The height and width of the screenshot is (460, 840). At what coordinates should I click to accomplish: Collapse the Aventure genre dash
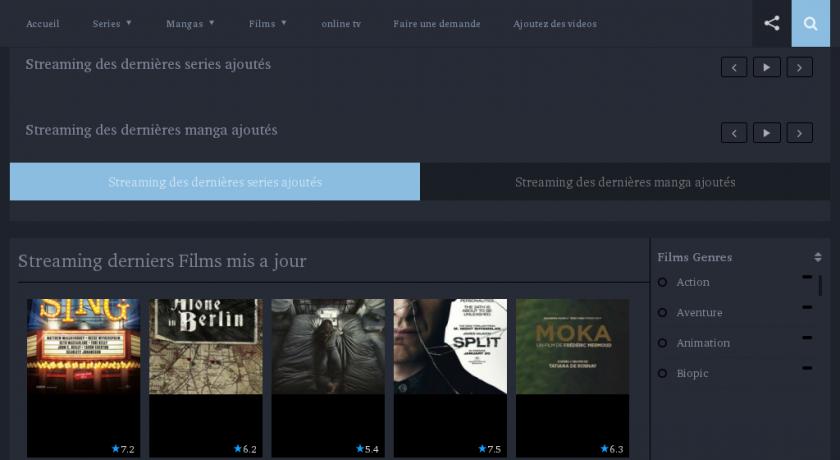[807, 307]
